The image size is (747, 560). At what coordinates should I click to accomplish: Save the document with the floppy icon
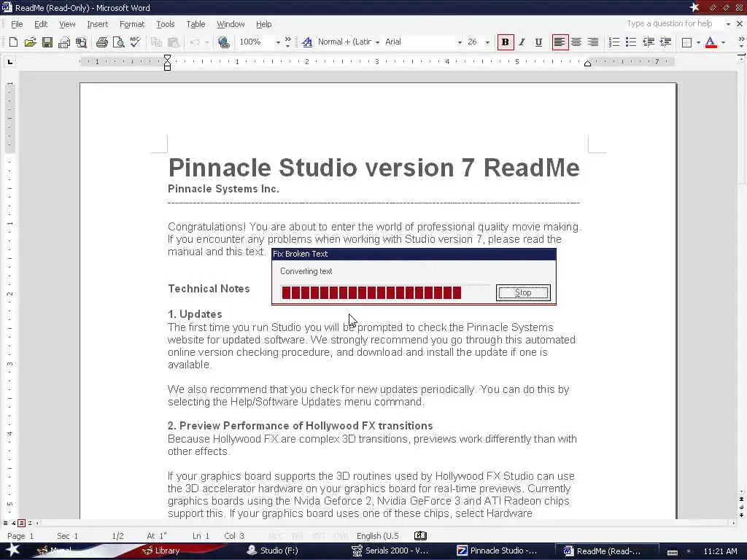click(47, 42)
